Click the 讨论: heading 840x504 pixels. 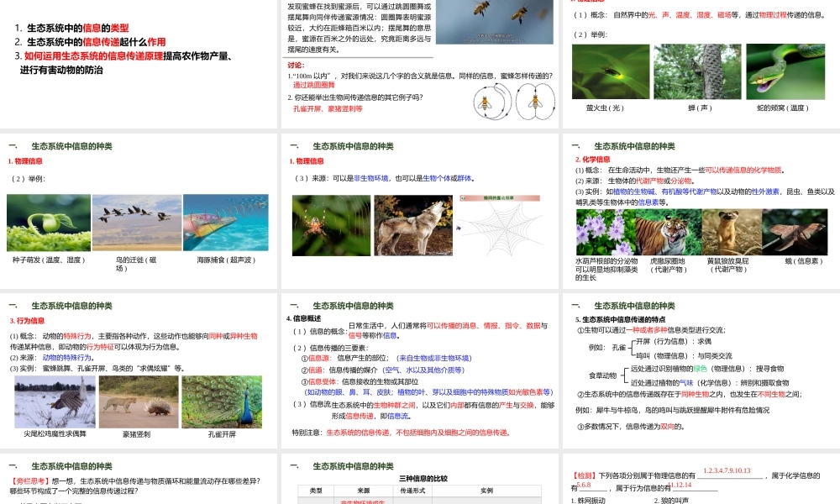click(296, 66)
